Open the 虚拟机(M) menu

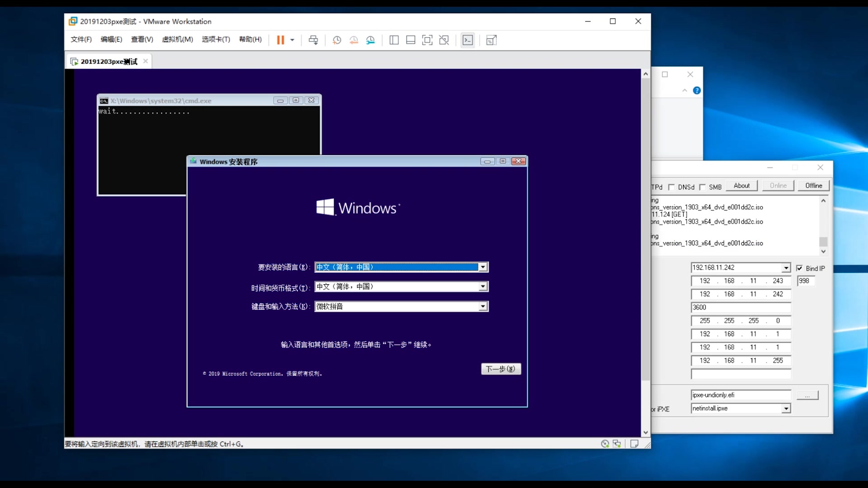(x=178, y=40)
